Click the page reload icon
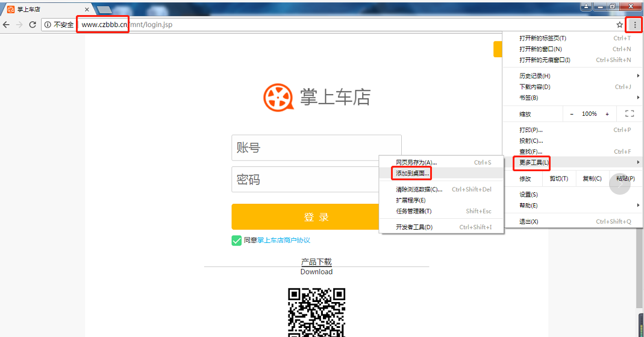The width and height of the screenshot is (644, 337). 33,25
